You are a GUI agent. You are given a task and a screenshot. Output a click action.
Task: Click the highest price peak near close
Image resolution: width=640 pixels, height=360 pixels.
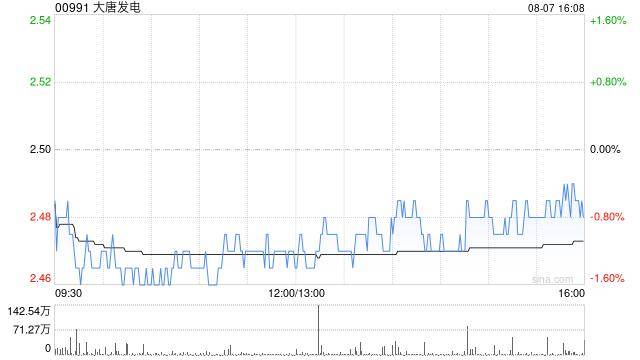(x=573, y=184)
